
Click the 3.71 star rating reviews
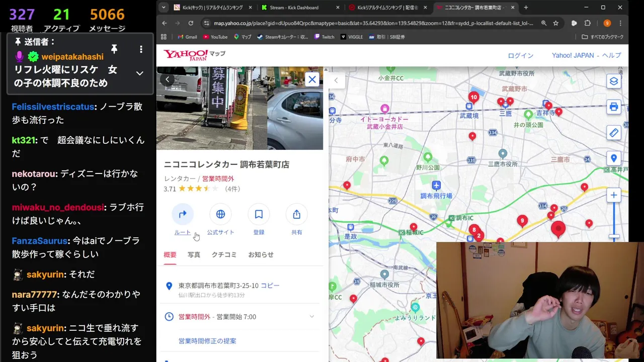pyautogui.click(x=202, y=189)
